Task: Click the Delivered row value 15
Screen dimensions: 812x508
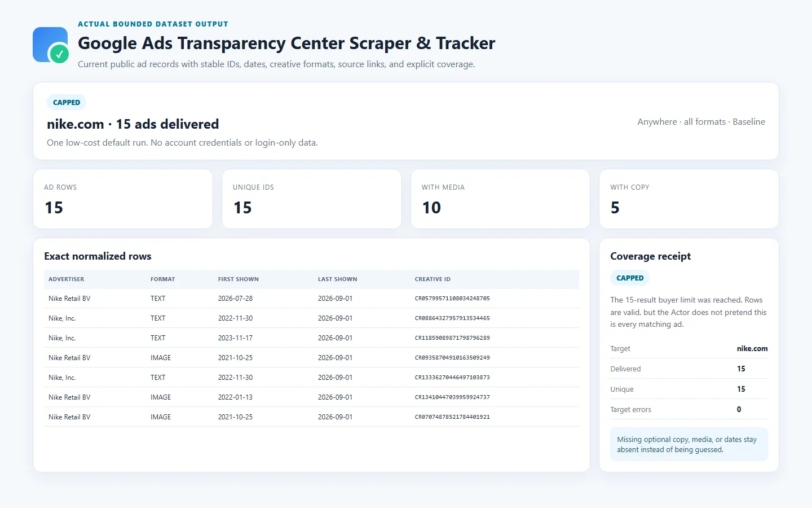Action: (x=741, y=369)
